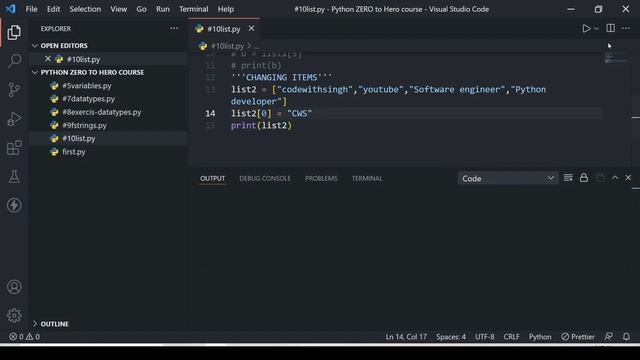Change indentation via Spaces: 4
This screenshot has width=640, height=360.
click(x=451, y=337)
